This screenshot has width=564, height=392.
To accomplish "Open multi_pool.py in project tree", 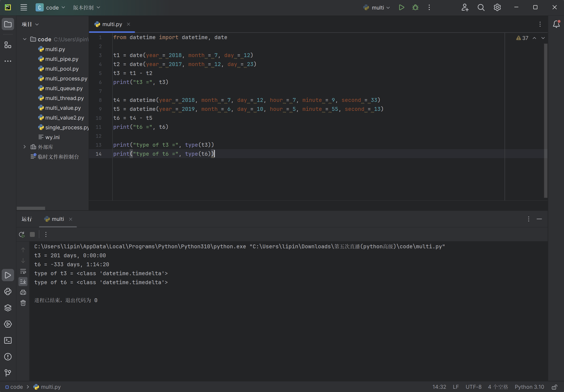I will tap(58, 69).
